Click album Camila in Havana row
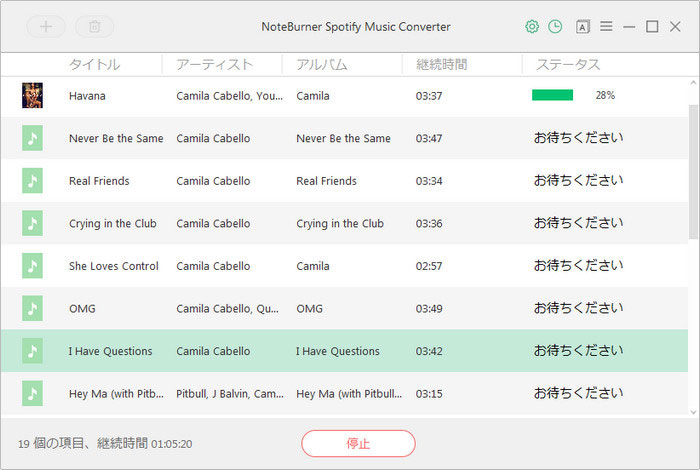The width and height of the screenshot is (700, 470). click(313, 96)
